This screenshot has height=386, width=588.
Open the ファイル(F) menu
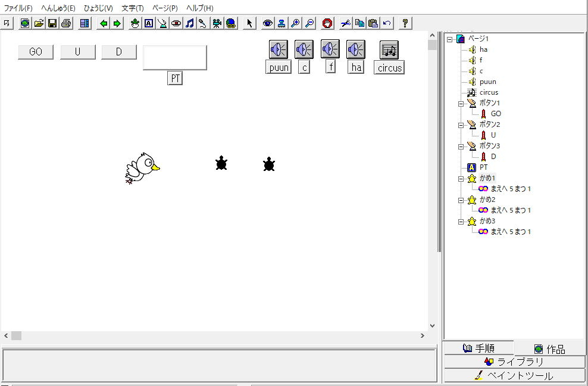[18, 8]
